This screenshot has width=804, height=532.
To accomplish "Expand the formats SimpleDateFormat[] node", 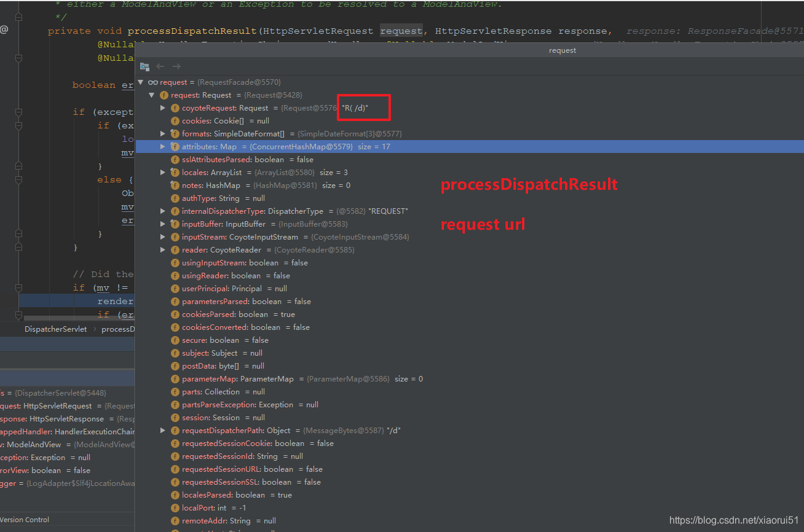I will (x=163, y=134).
